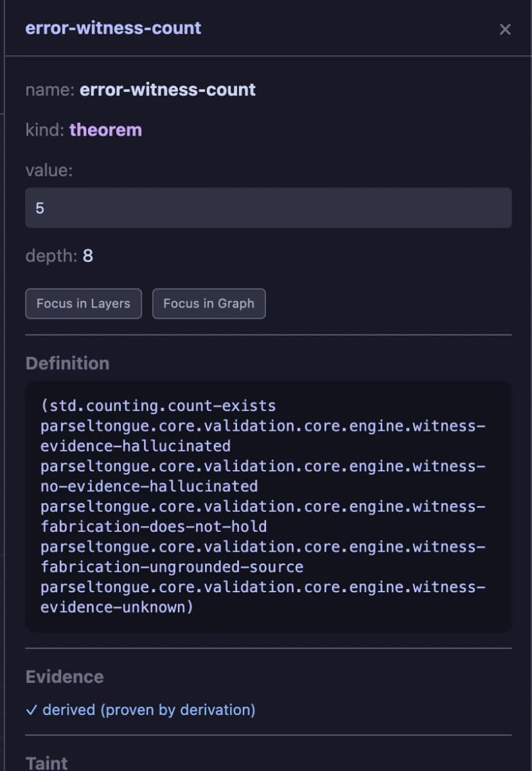This screenshot has height=771, width=532.
Task: Click the Taint section heading
Action: (x=47, y=763)
